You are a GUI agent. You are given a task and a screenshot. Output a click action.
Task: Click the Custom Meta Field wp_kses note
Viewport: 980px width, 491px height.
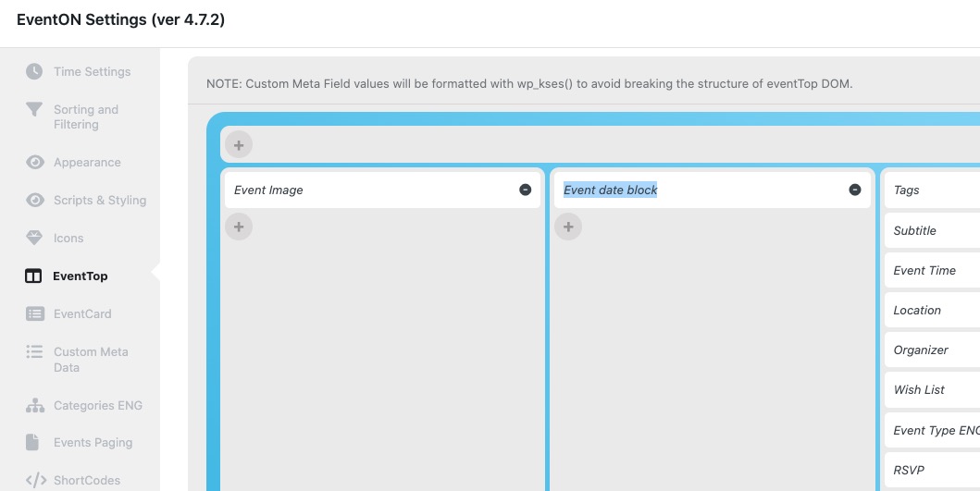529,84
